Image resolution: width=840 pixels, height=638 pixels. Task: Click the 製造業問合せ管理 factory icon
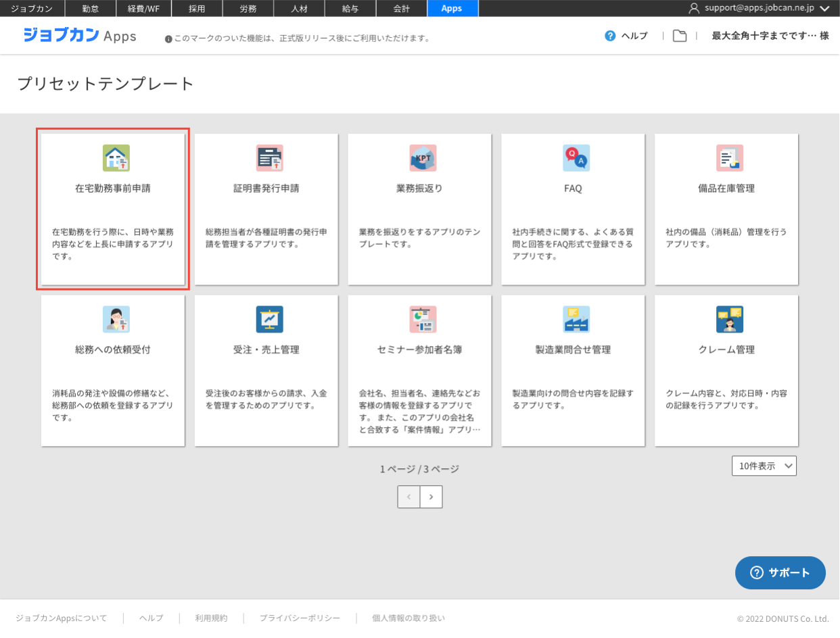click(576, 320)
